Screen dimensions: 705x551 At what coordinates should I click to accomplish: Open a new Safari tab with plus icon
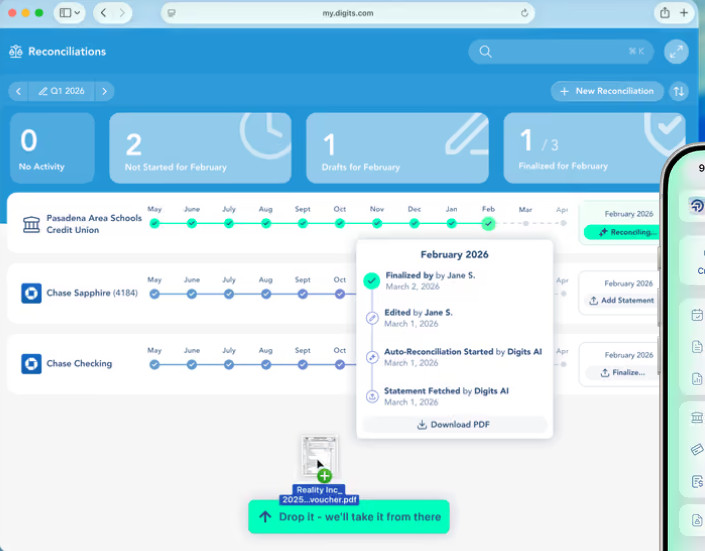(683, 13)
